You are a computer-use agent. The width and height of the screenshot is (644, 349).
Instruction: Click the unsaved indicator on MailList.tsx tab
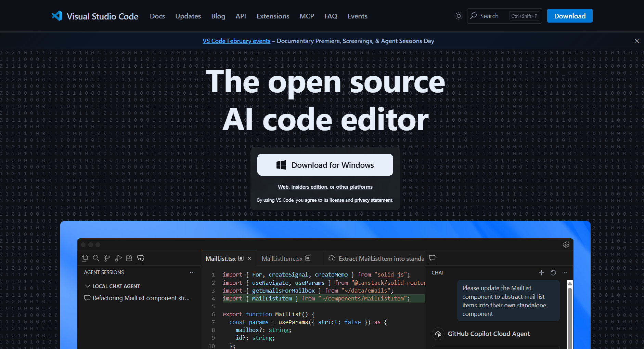tap(241, 258)
